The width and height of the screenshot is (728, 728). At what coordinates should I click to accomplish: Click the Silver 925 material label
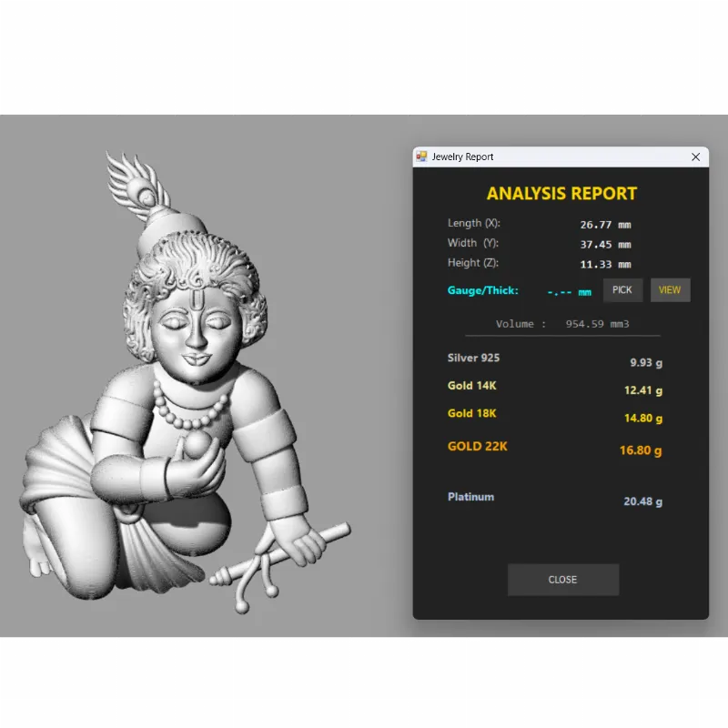coord(473,358)
